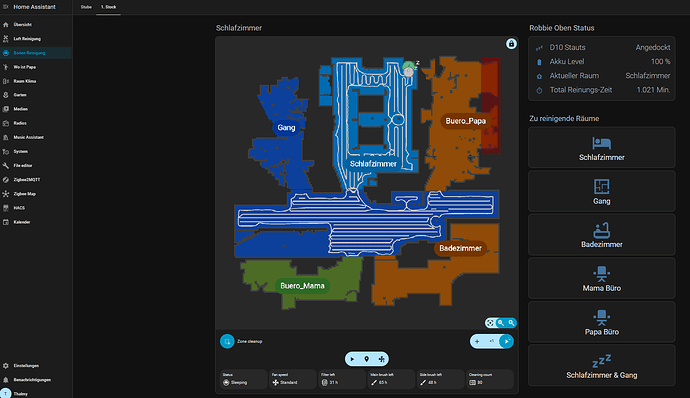Image resolution: width=690 pixels, height=398 pixels.
Task: Click the Robbie Oben Status heading
Action: [x=562, y=28]
